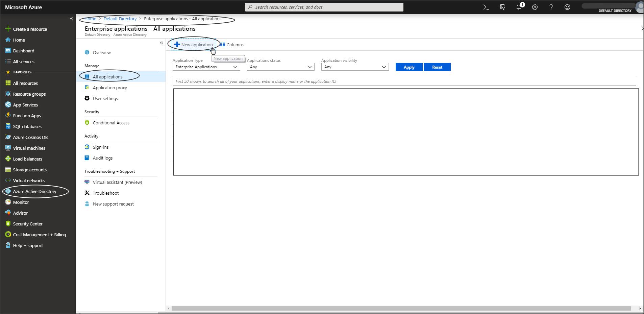644x314 pixels.
Task: Open the Feedback smiley icon
Action: (x=567, y=7)
